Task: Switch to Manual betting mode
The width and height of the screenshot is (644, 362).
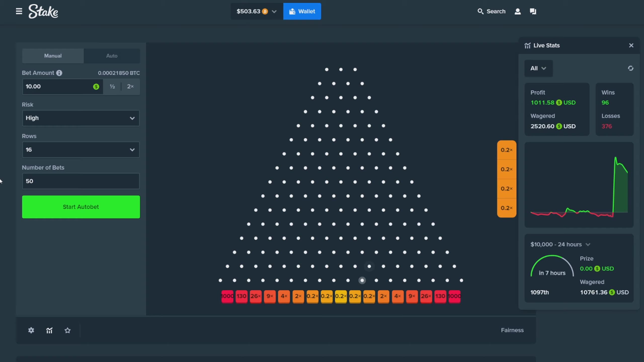Action: click(53, 56)
